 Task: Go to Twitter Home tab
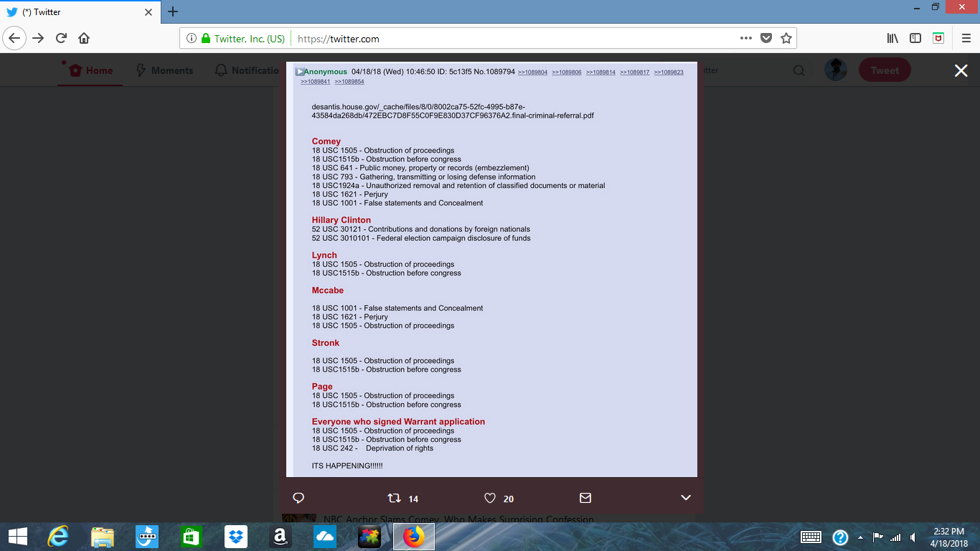(x=91, y=70)
